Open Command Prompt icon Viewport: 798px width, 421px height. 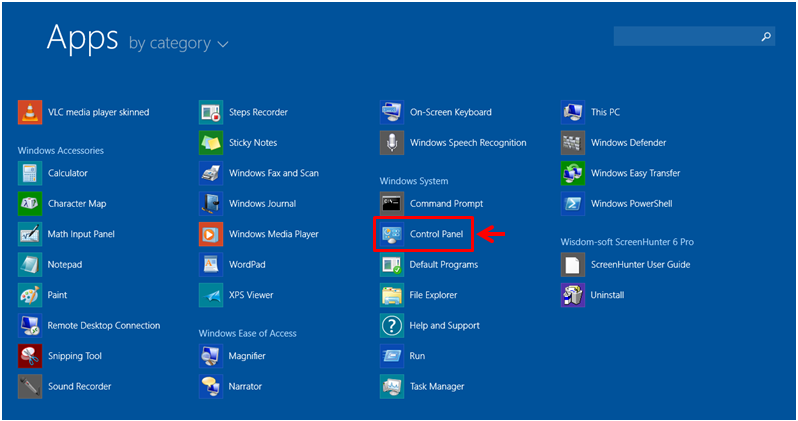(x=392, y=204)
